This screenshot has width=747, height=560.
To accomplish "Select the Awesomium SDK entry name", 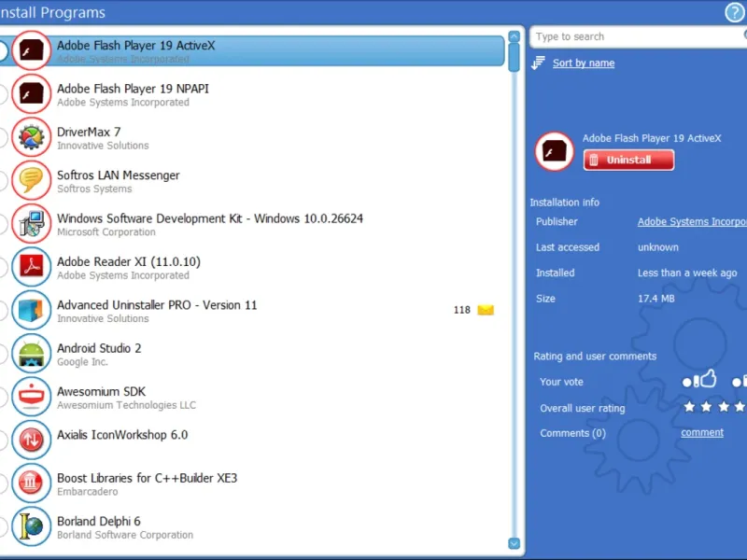I will coord(101,391).
